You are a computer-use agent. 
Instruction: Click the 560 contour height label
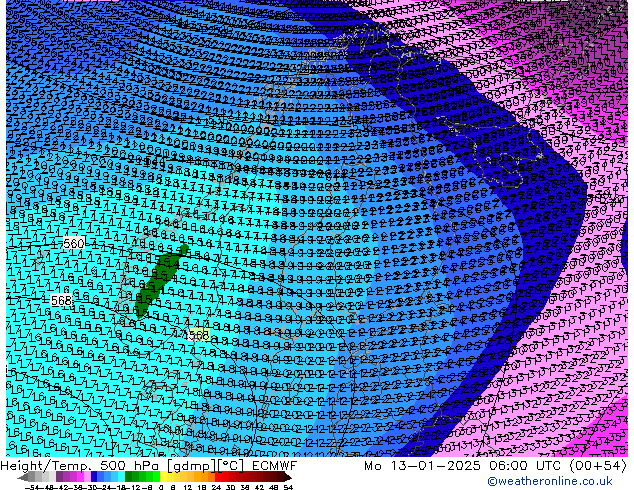74,243
